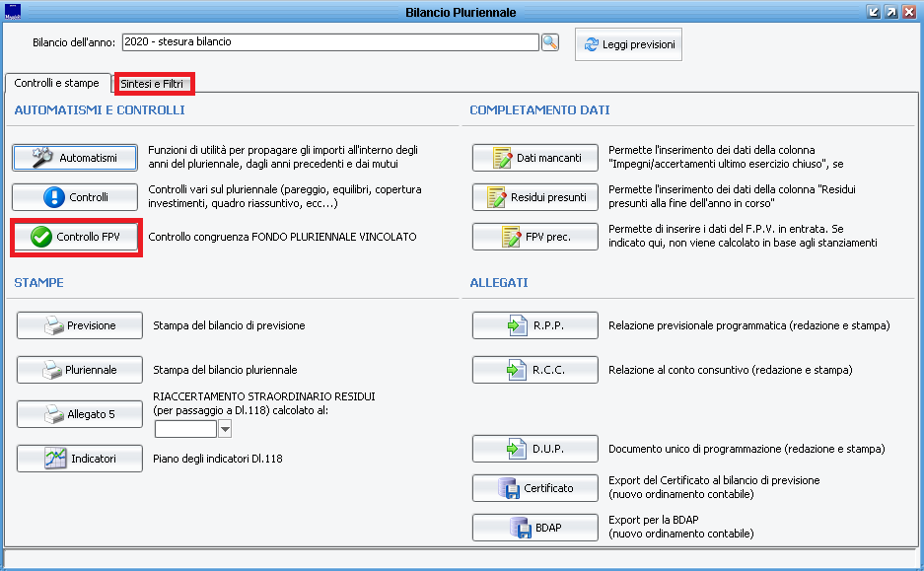This screenshot has width=924, height=571.
Task: Click the Relazione previsionale programmatica description
Action: coord(749,325)
